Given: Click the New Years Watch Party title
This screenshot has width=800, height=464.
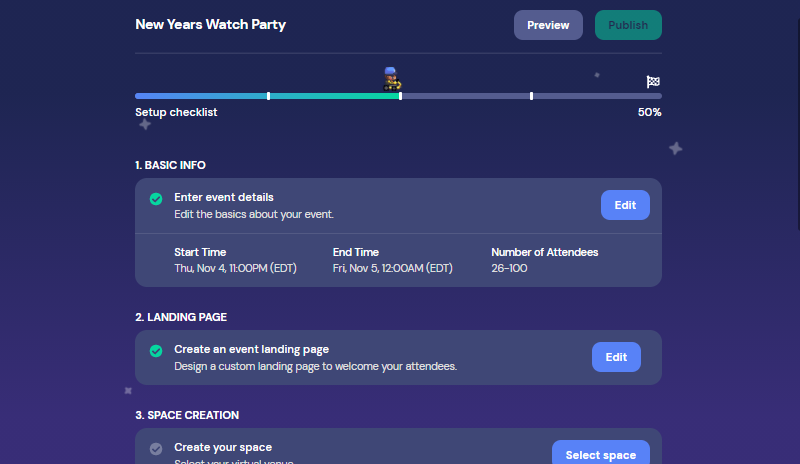Looking at the screenshot, I should (x=210, y=25).
